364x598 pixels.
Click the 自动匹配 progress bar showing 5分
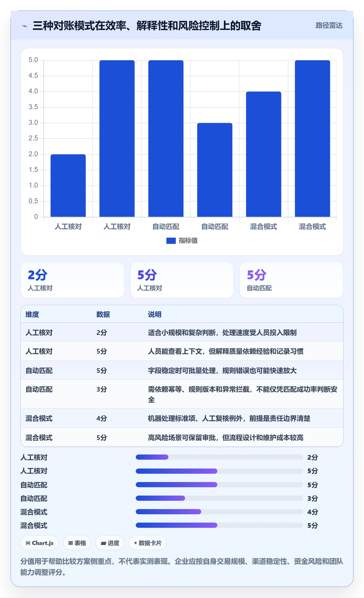point(219,485)
